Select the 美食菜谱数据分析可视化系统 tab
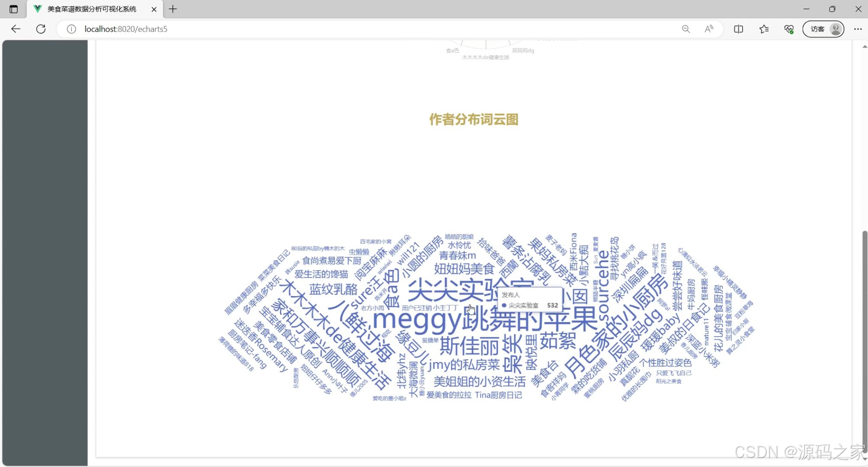The height and width of the screenshot is (467, 868). pos(92,9)
